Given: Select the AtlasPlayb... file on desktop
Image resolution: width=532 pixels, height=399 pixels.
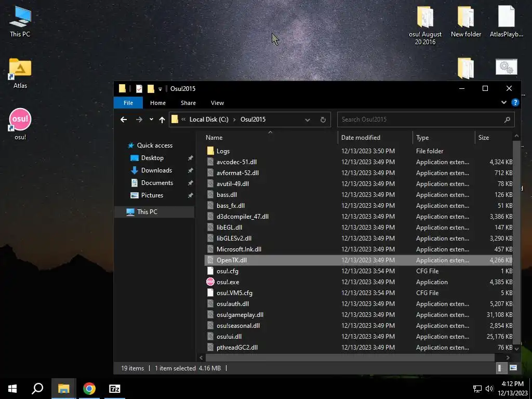Looking at the screenshot, I should pyautogui.click(x=506, y=22).
